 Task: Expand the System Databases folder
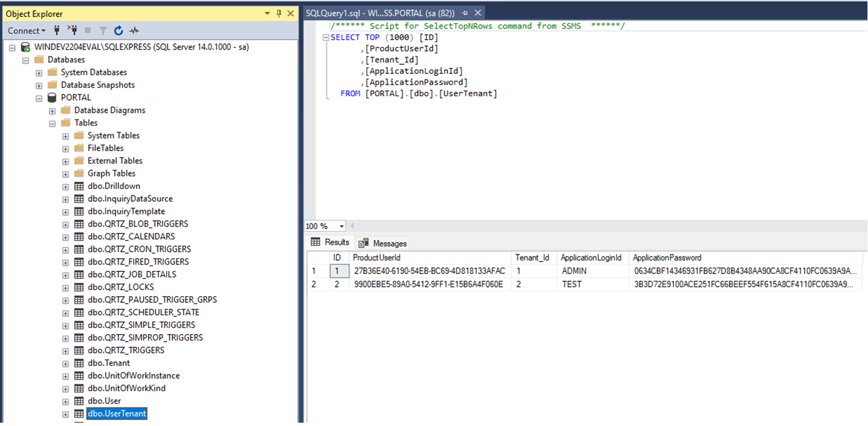pos(39,73)
